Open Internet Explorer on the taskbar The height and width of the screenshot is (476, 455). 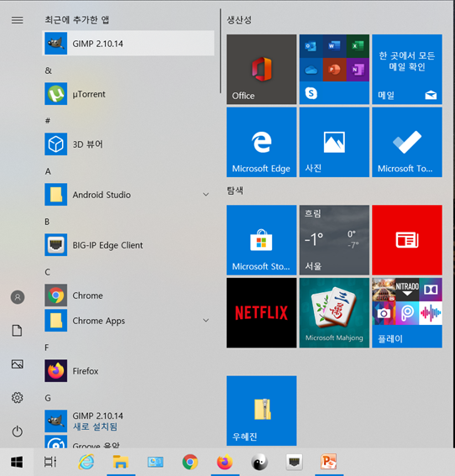point(86,462)
